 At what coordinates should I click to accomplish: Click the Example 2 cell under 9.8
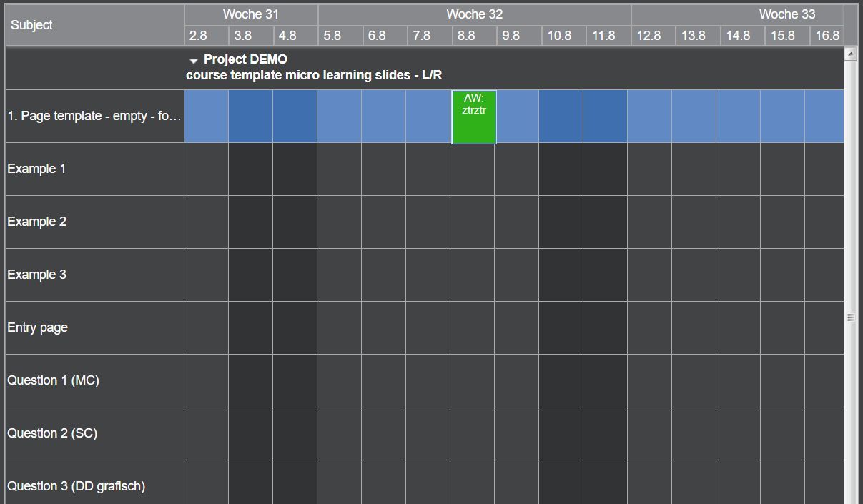point(517,222)
